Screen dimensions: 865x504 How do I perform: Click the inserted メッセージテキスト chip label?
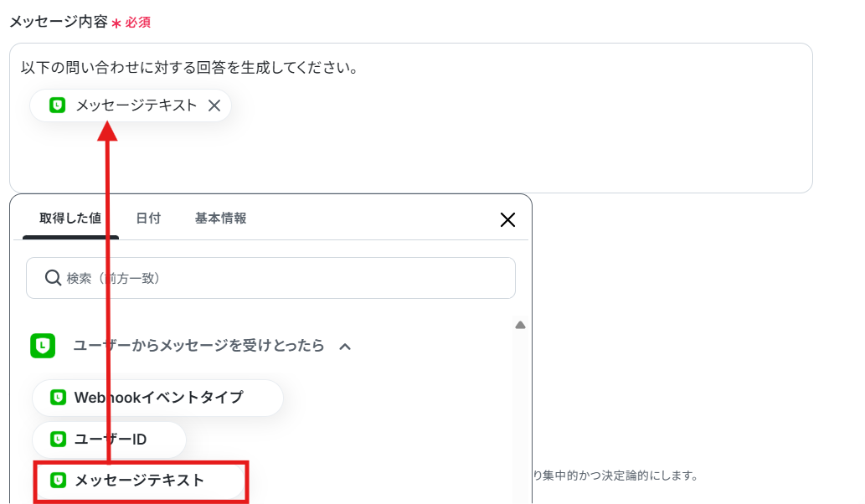click(x=136, y=105)
